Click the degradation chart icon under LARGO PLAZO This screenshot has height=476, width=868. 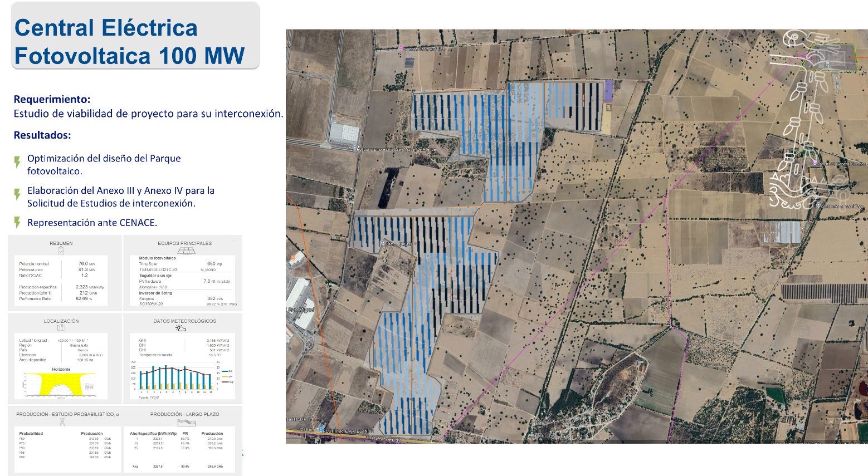pos(187,422)
